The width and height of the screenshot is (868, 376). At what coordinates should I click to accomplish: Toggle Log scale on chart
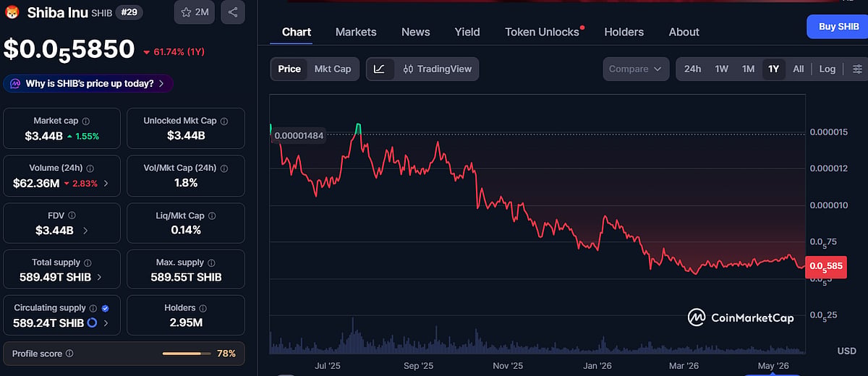click(827, 69)
